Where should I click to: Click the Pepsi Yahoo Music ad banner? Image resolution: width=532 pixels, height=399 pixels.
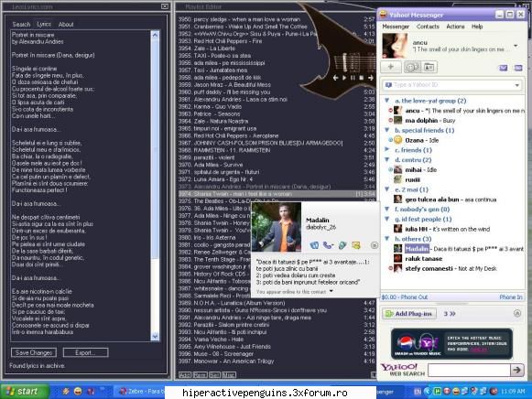[x=451, y=344]
